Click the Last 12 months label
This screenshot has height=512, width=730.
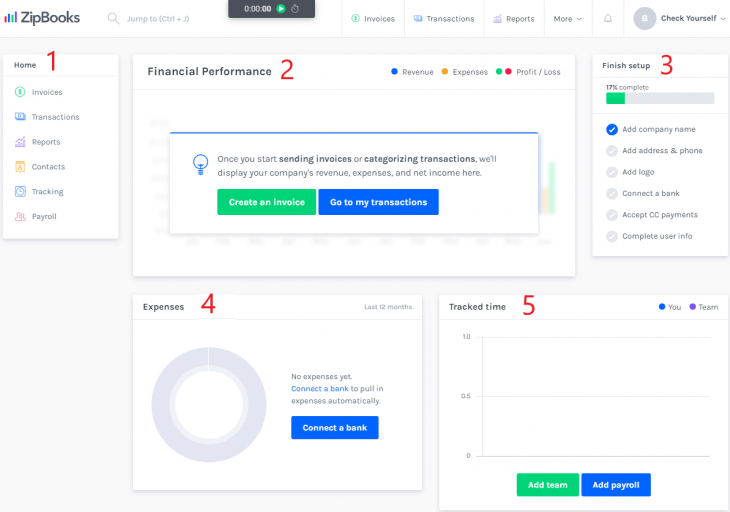pyautogui.click(x=388, y=307)
